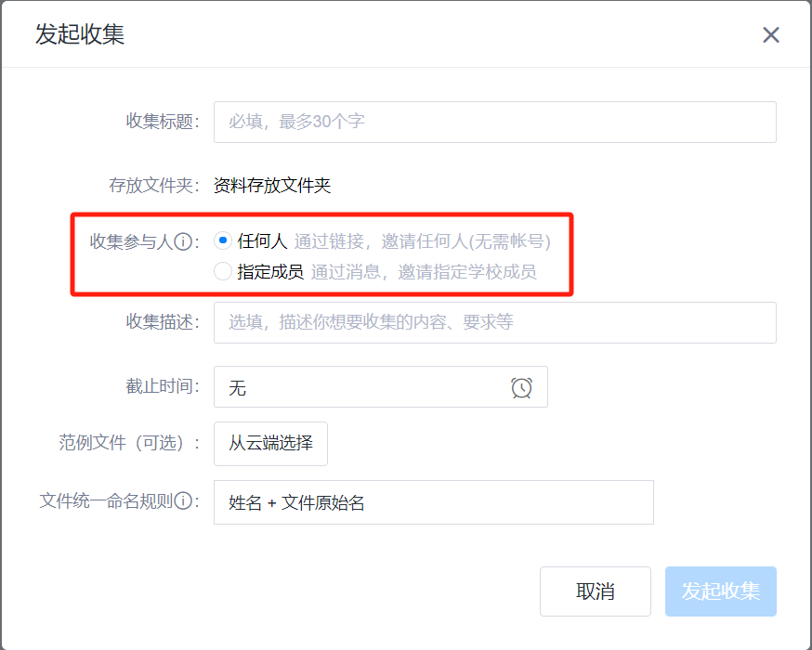Open the 姓名 + 文件原始名 naming rule dropdown
The image size is (812, 650).
pos(433,502)
